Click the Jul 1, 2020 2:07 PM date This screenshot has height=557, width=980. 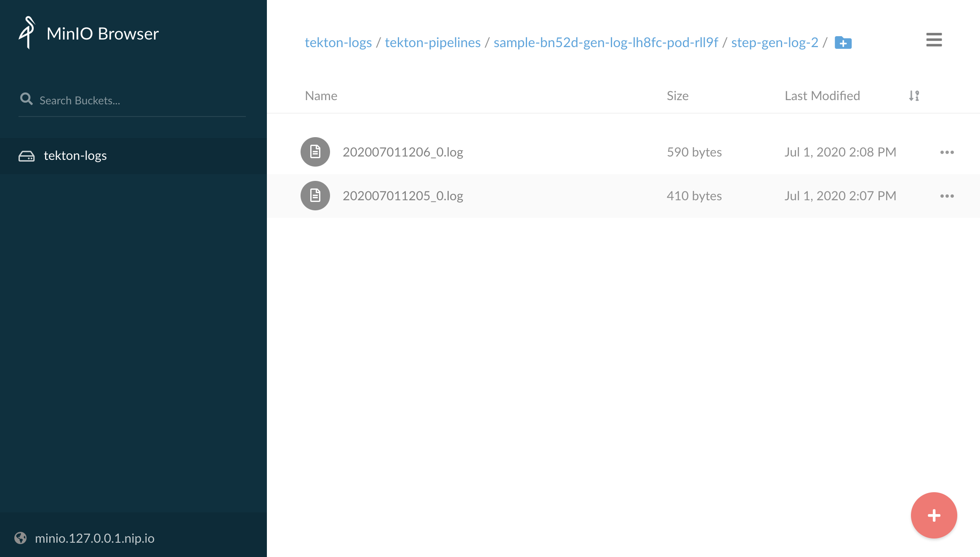tap(840, 196)
